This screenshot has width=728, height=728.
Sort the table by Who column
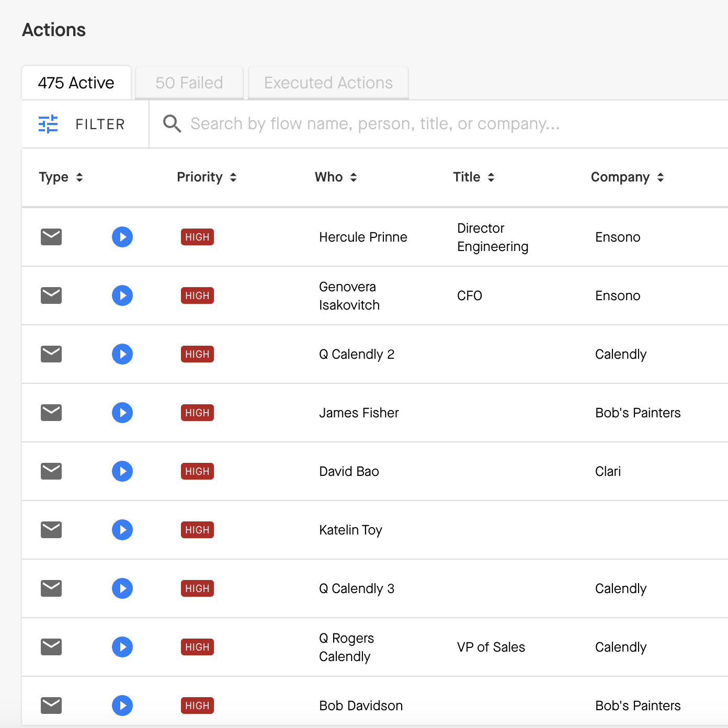[x=336, y=177]
